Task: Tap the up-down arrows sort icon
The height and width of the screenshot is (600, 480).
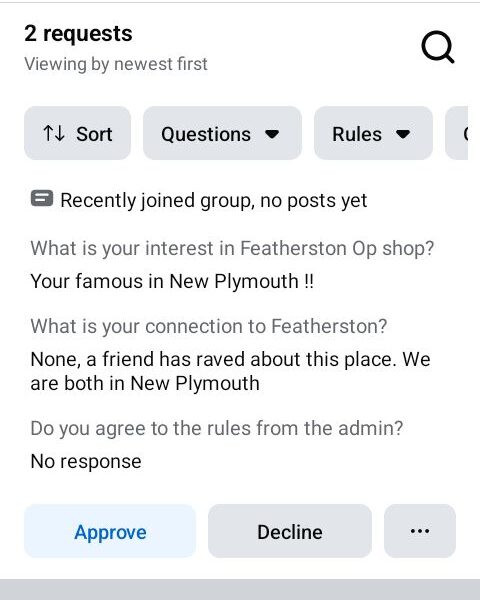Action: [54, 134]
